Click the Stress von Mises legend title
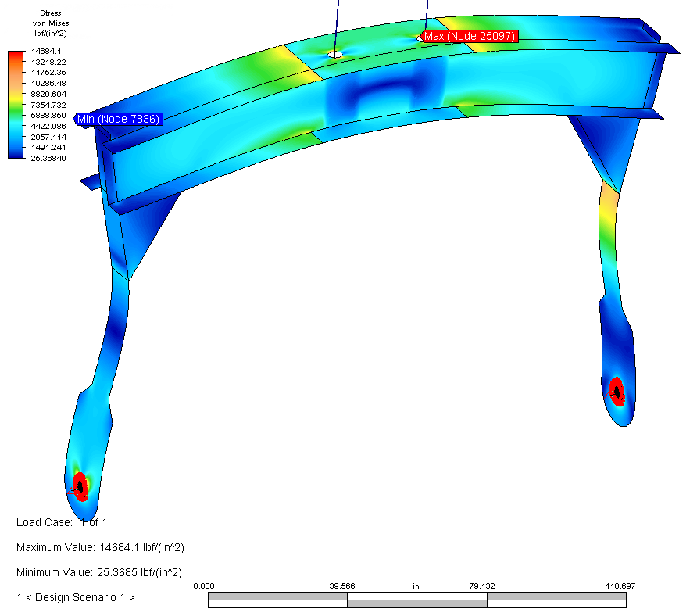The height and width of the screenshot is (616, 697). (x=50, y=23)
